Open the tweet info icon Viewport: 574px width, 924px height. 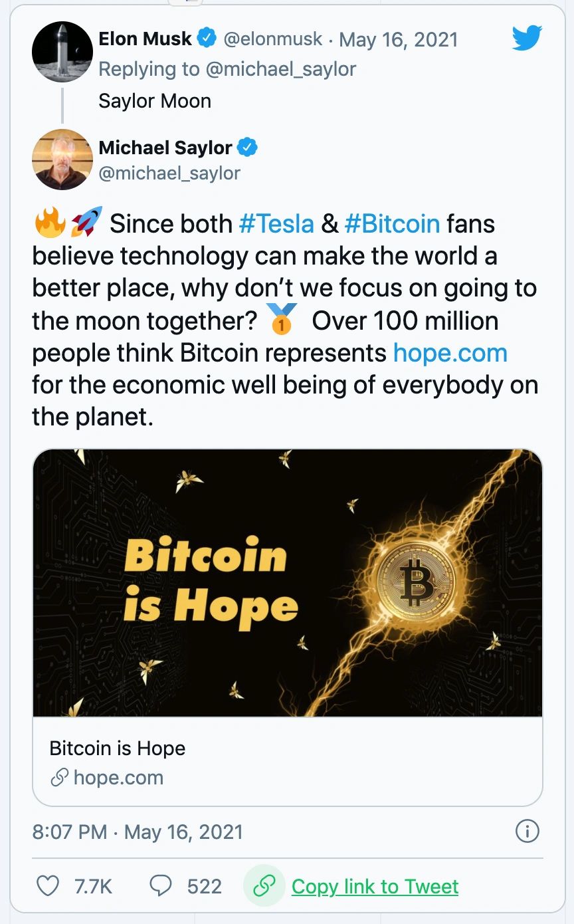pyautogui.click(x=528, y=831)
